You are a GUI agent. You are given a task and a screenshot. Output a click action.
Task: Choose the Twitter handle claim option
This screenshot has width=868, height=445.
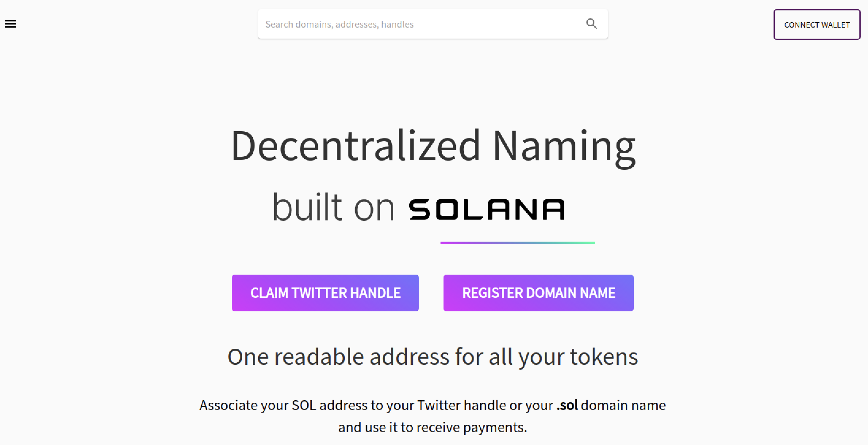(x=325, y=292)
